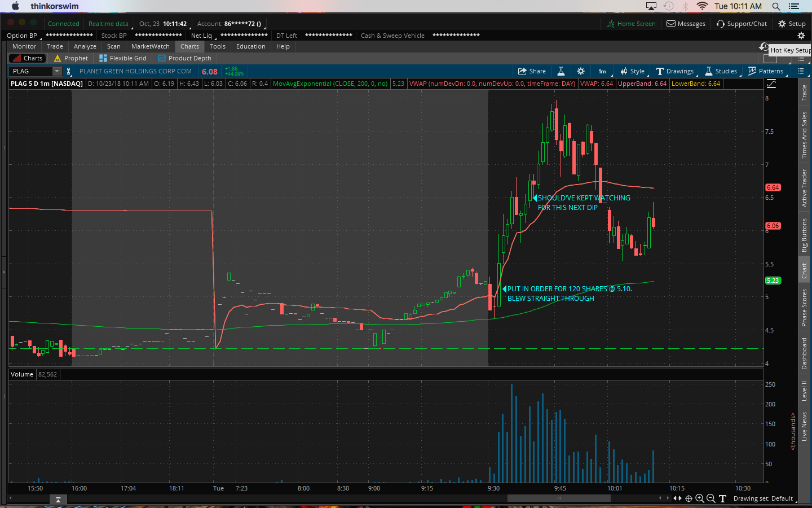Open the macOS Spotlight search icon
This screenshot has width=812, height=508.
click(776, 6)
